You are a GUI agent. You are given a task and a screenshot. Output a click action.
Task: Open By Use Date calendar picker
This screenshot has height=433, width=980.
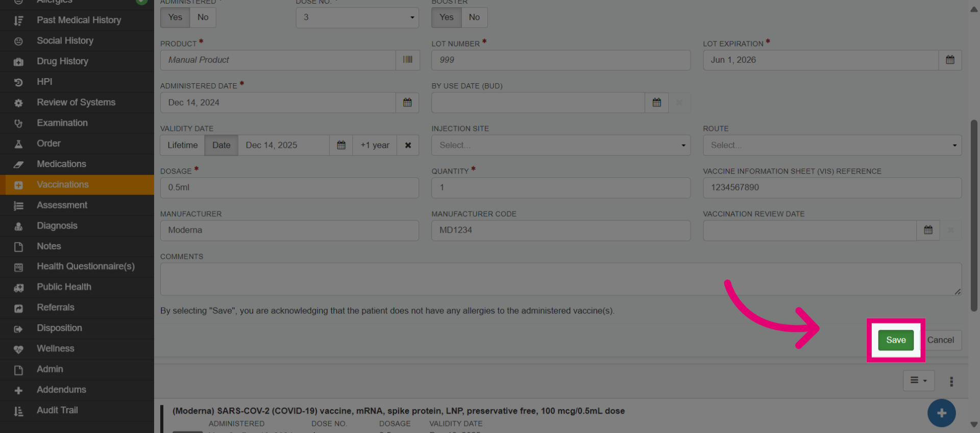656,103
